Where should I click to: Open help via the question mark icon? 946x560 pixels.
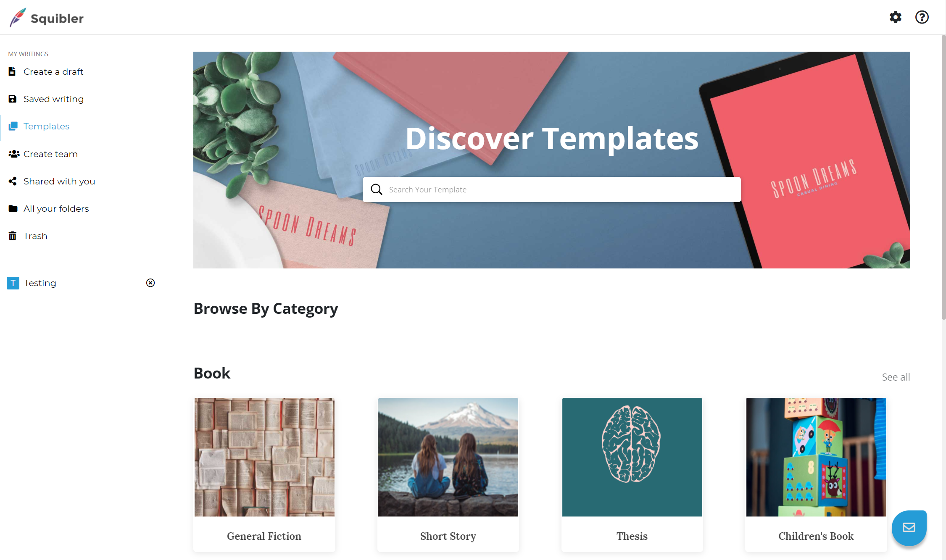click(922, 17)
